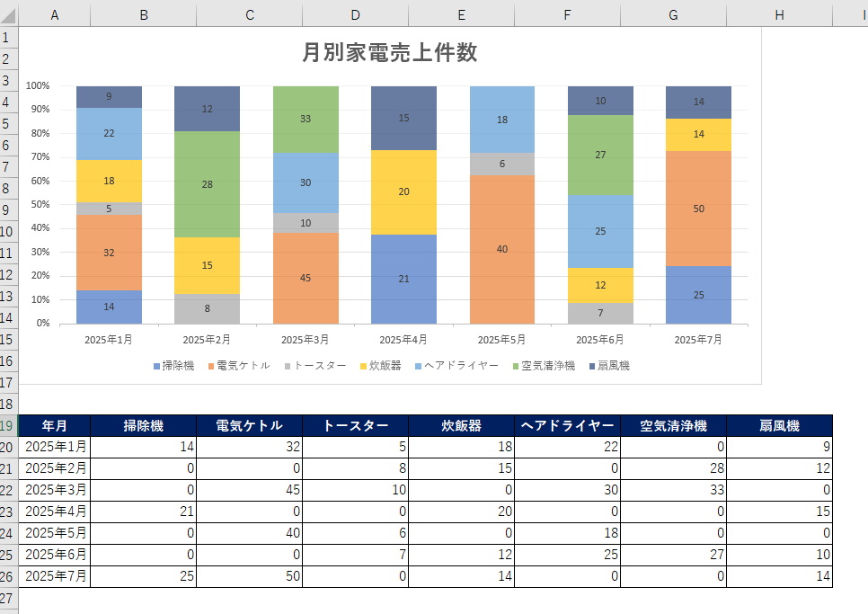Click the 扇風機 legend entry
Screen dimensions: 868x614
coord(609,366)
